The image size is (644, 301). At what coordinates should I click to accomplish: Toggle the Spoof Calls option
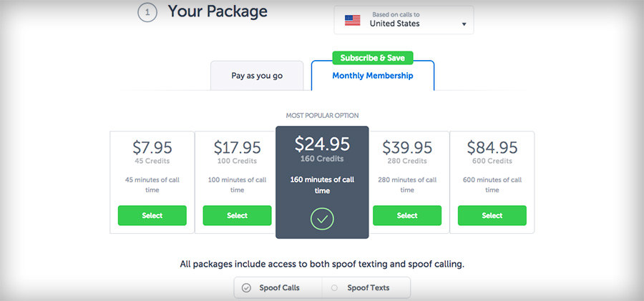278,287
